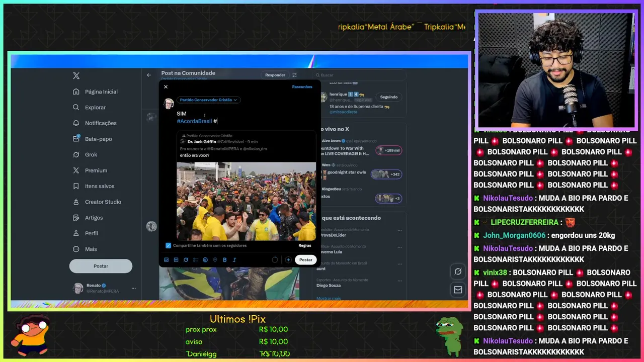Screen dimensions: 644x362
Task: Open the Mais more-options icon
Action: [76, 249]
